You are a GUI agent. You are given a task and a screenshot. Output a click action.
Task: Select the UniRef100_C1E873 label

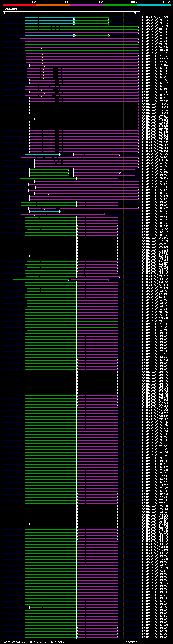155,53
